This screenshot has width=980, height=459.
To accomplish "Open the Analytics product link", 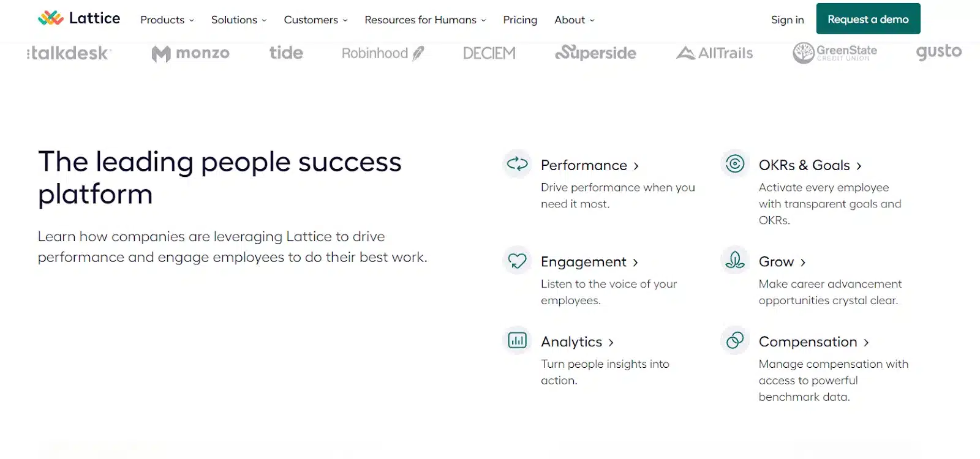I will click(577, 341).
